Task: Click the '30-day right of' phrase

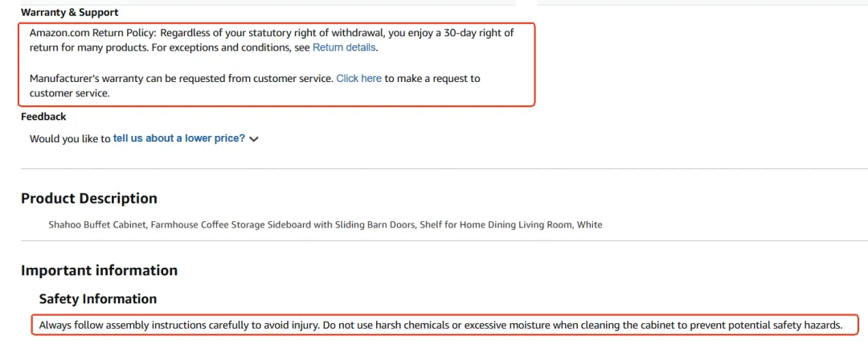Action: 479,33
